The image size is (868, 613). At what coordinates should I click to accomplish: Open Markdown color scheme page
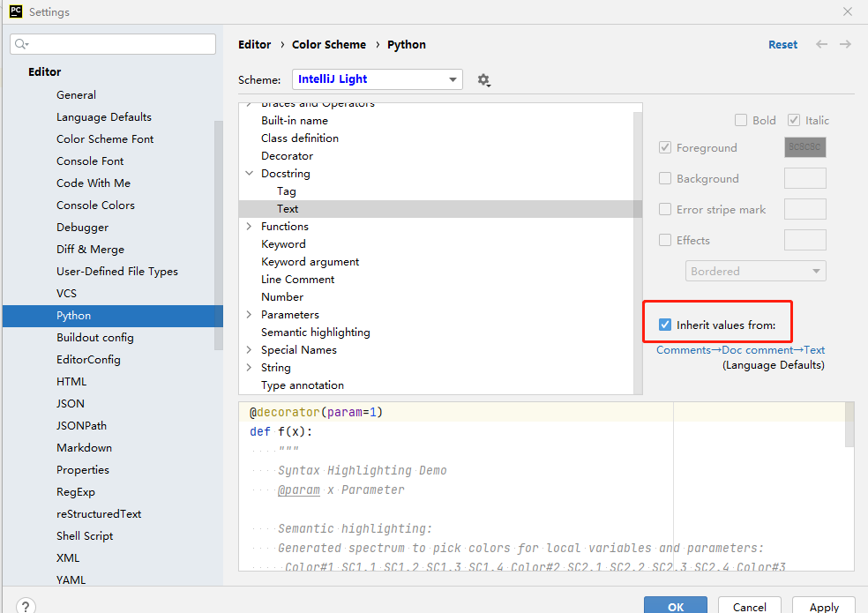point(84,447)
